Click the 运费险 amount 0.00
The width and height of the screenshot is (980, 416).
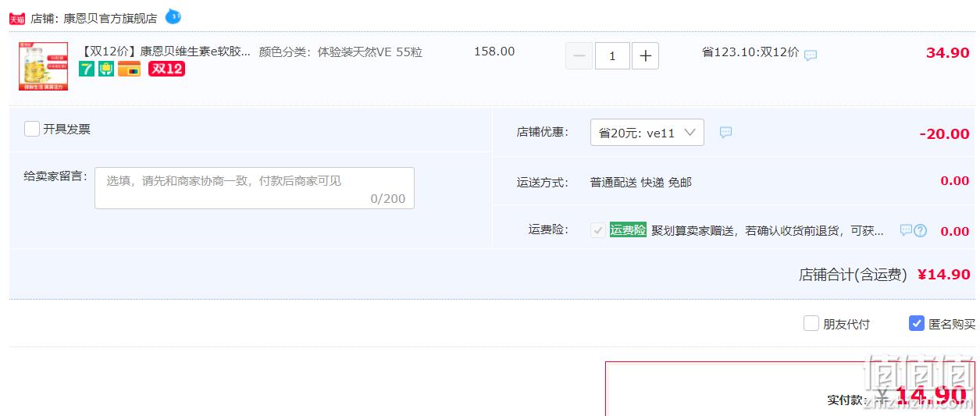click(955, 231)
